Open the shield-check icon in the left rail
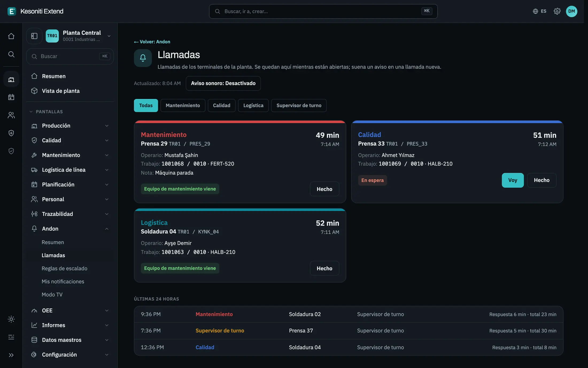Image resolution: width=588 pixels, height=368 pixels. [x=11, y=151]
